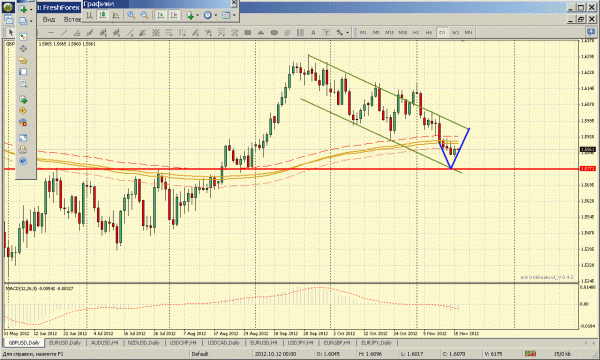Switch chart to bar chart mode
Screen dimensions: 600x360
89,15
